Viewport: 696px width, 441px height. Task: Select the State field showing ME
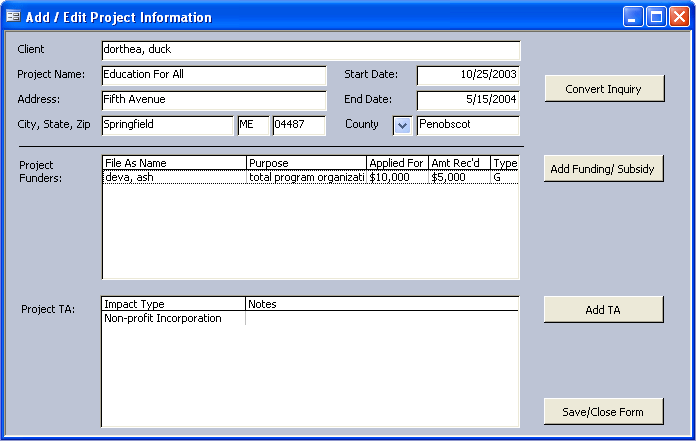point(252,125)
